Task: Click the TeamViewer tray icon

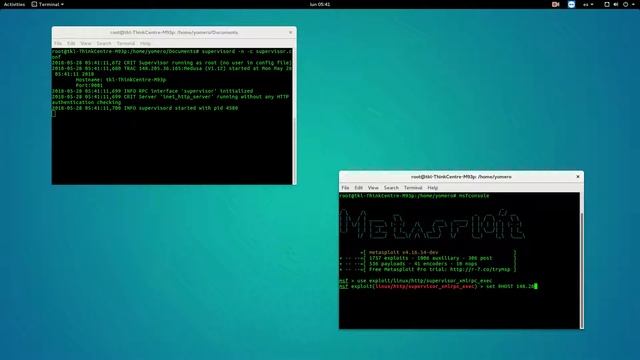Action: click(x=571, y=4)
